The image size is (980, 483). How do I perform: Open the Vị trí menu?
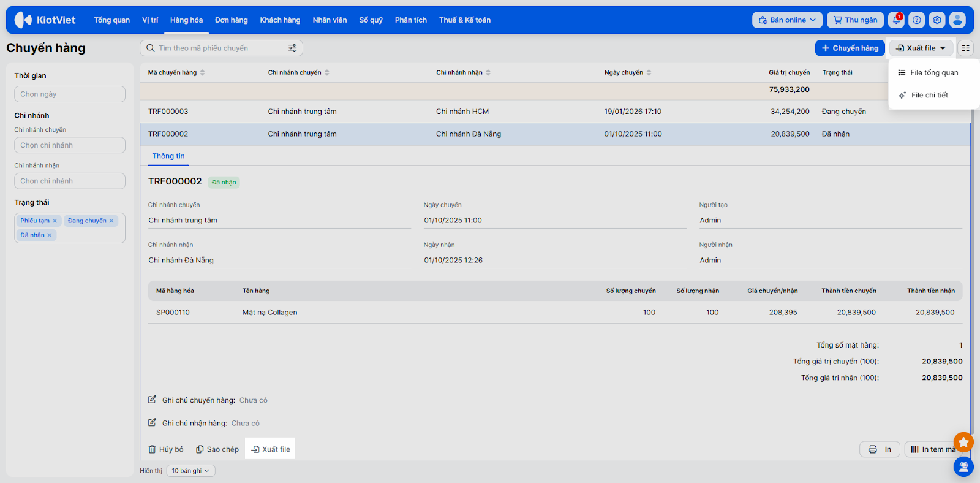coord(150,20)
